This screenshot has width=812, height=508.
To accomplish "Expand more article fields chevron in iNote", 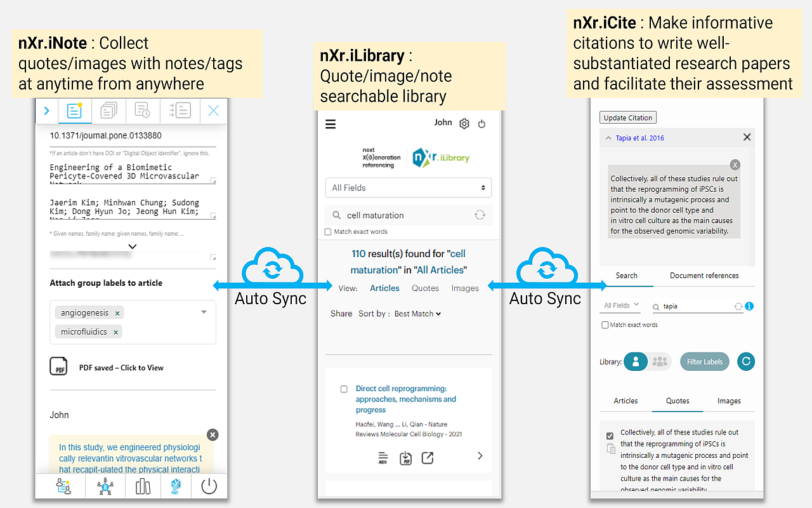I will [133, 246].
